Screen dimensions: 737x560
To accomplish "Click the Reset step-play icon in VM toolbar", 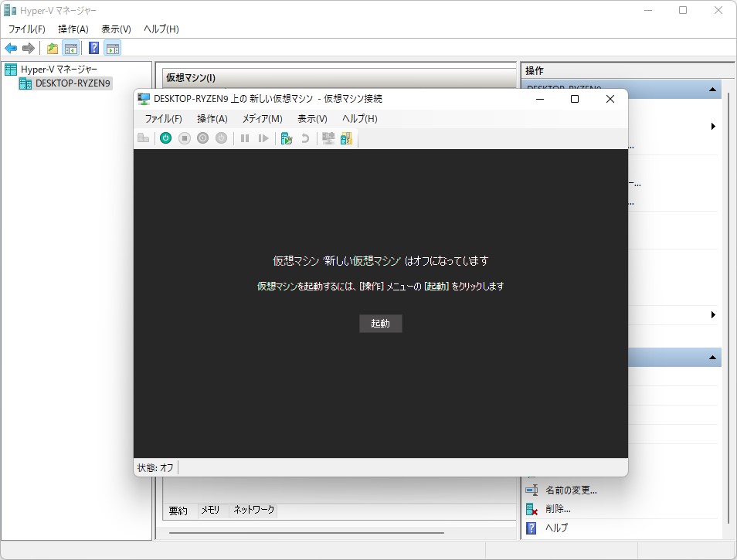I will pos(263,138).
